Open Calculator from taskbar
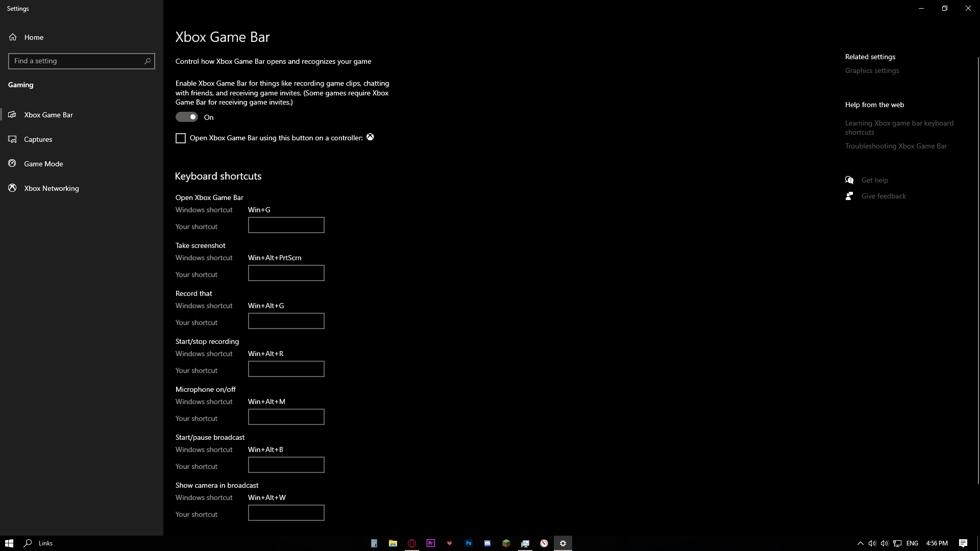The image size is (980, 551). 374,543
